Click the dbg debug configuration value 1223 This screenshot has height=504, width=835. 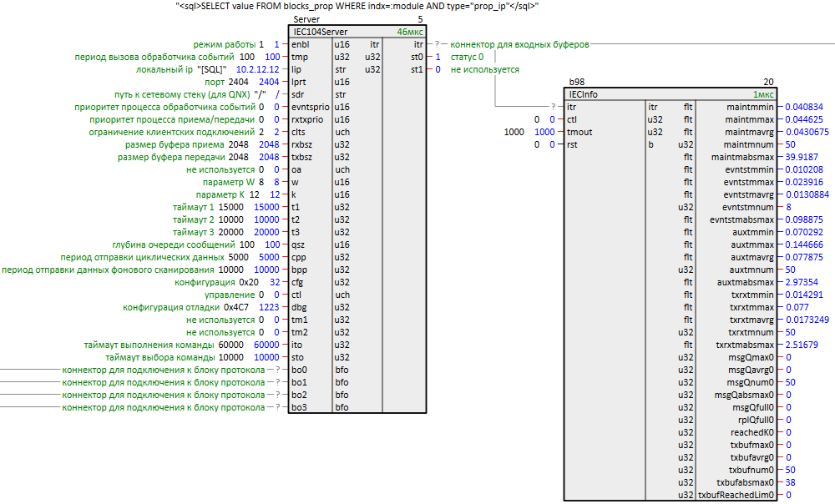269,307
